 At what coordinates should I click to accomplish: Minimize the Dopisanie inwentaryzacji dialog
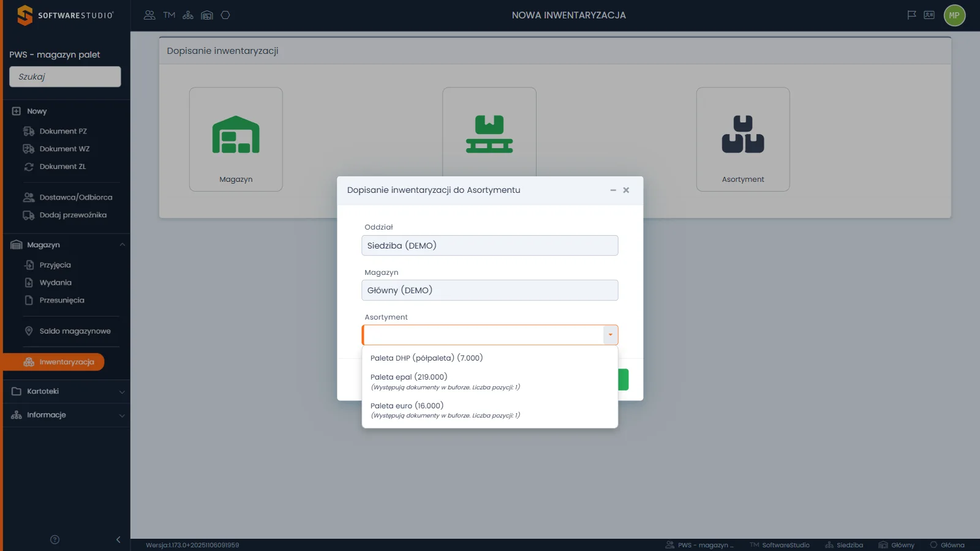613,190
